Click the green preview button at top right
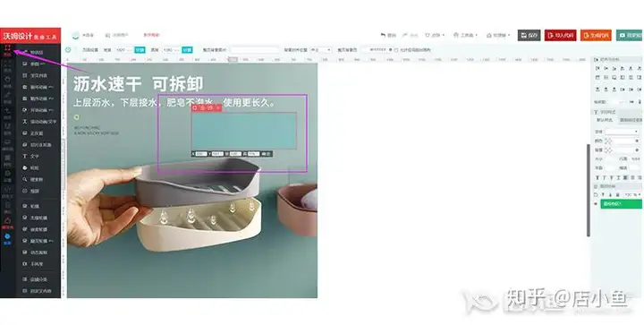Image resolution: width=644 pixels, height=325 pixels. [630, 35]
